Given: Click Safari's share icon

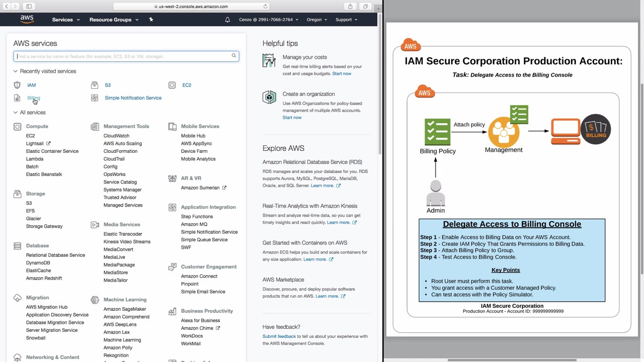Looking at the screenshot, I should (350, 7).
